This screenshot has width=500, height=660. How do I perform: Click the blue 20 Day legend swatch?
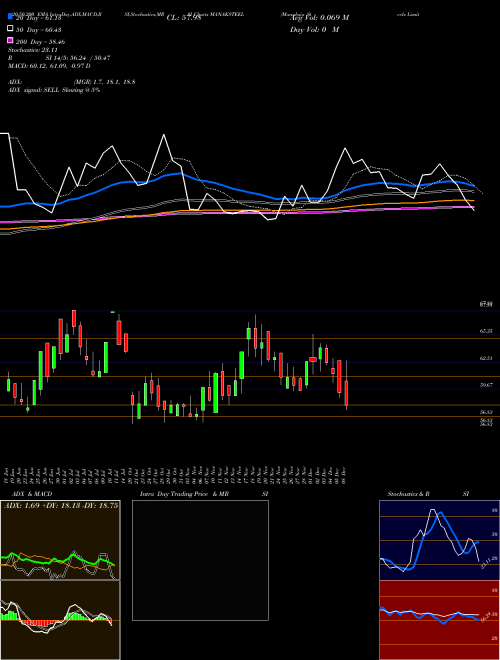[x=11, y=17]
